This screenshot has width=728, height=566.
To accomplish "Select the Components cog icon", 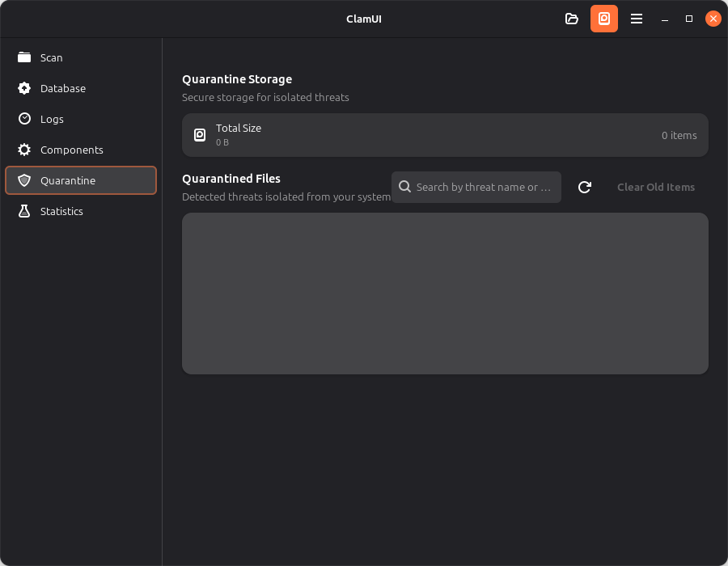I will tap(24, 150).
